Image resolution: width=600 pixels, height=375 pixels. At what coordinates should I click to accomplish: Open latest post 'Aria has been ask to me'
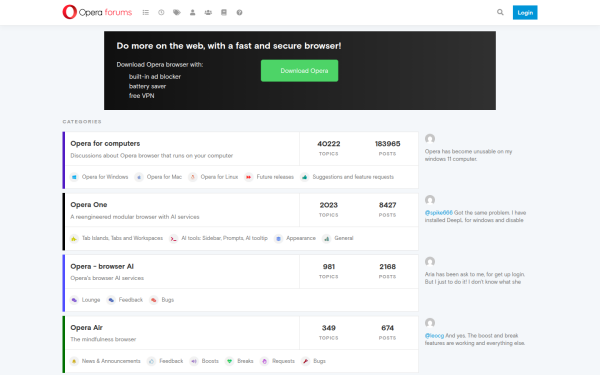pos(475,278)
